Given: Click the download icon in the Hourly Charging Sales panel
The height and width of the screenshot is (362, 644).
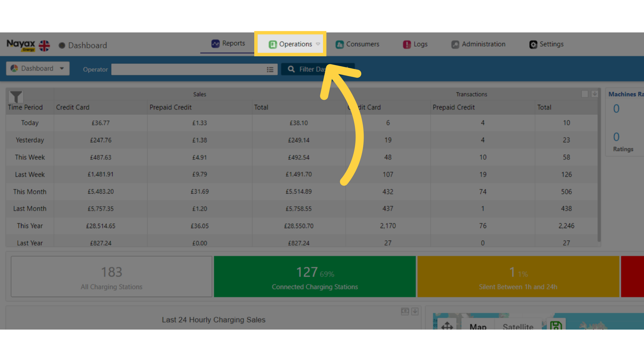Looking at the screenshot, I should (415, 311).
